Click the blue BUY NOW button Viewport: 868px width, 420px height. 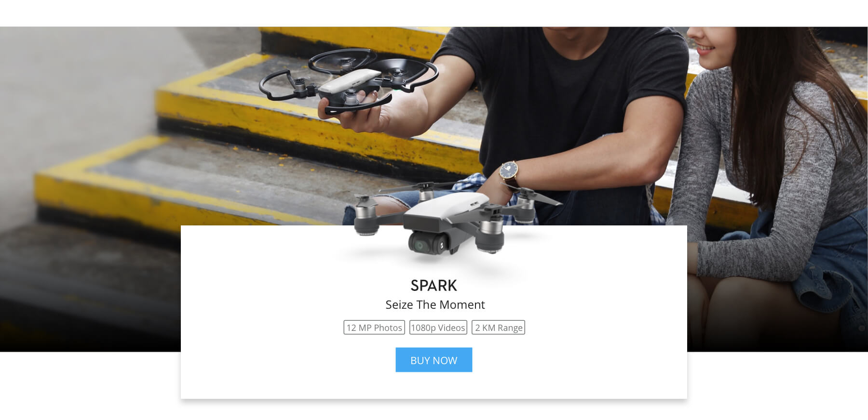click(x=434, y=360)
